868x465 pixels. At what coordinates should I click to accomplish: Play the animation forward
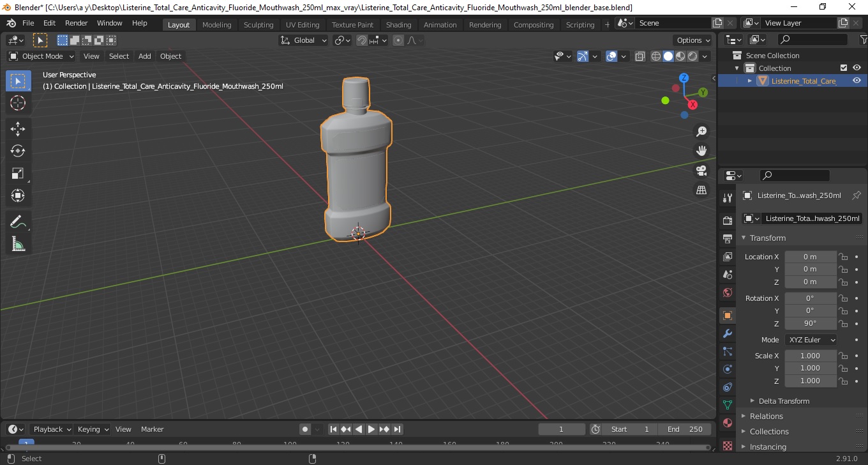[x=371, y=429]
